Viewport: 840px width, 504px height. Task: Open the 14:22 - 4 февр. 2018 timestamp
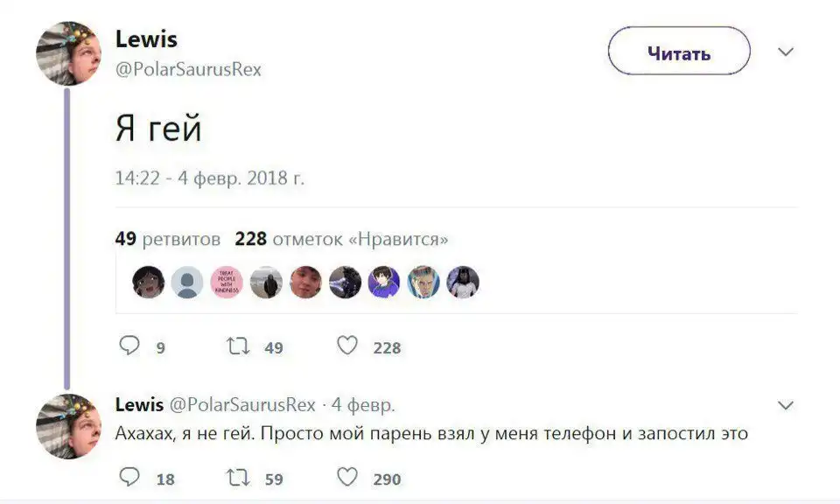[x=210, y=178]
